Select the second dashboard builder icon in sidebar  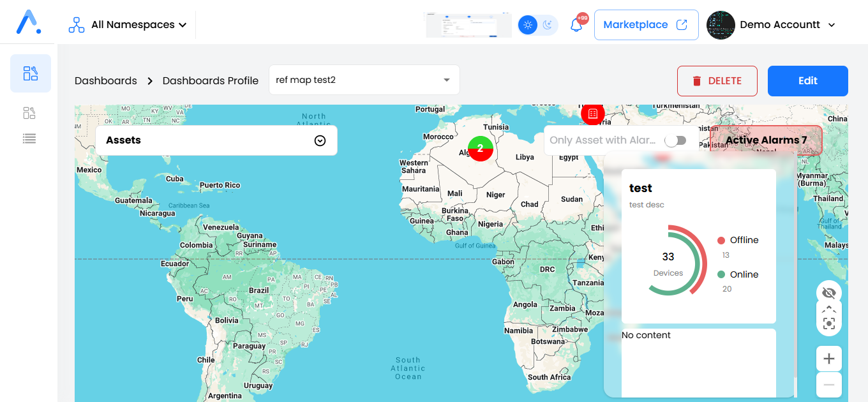29,112
